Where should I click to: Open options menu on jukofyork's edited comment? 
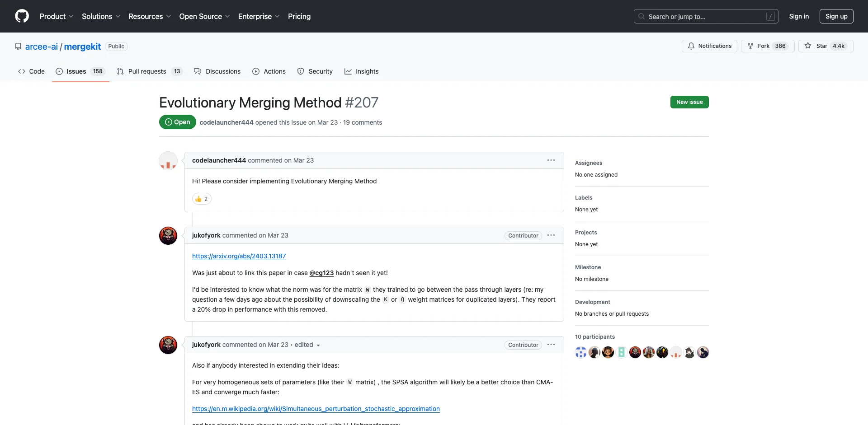pyautogui.click(x=551, y=345)
